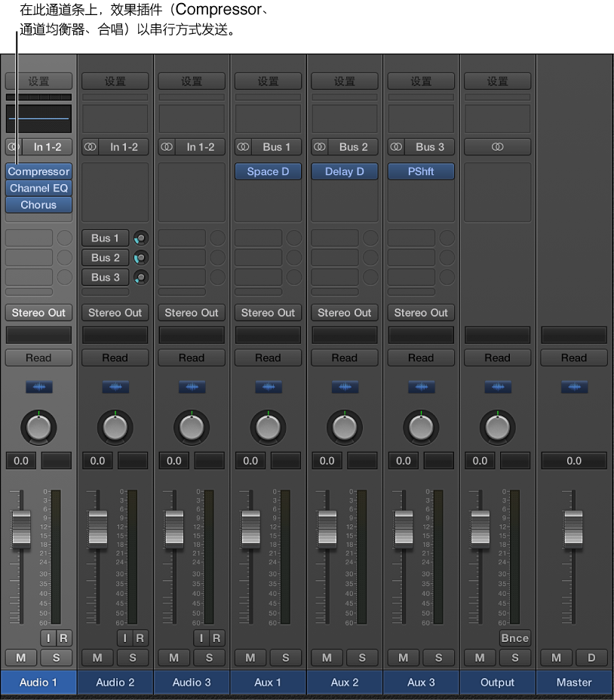Select the Aux 3 channel name
Viewport: 614px width, 700px height.
coord(421,683)
